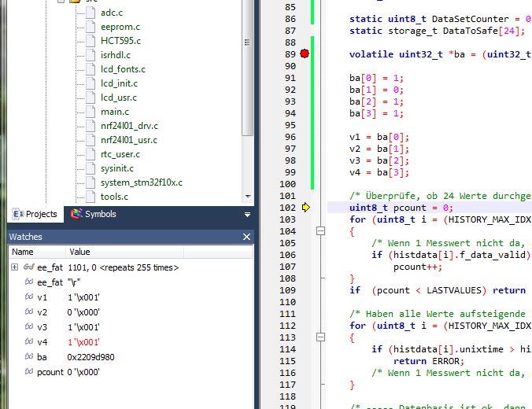Click the Value column header in Watches

[x=125, y=252]
